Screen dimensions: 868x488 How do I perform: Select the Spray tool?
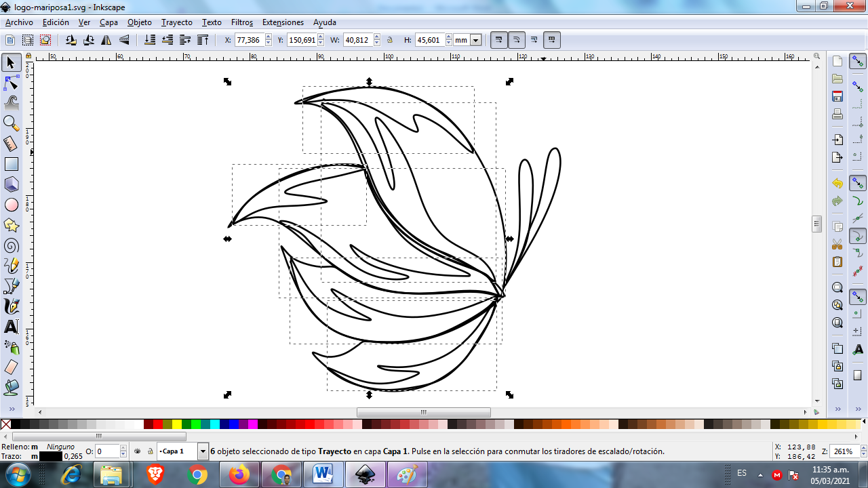point(11,347)
